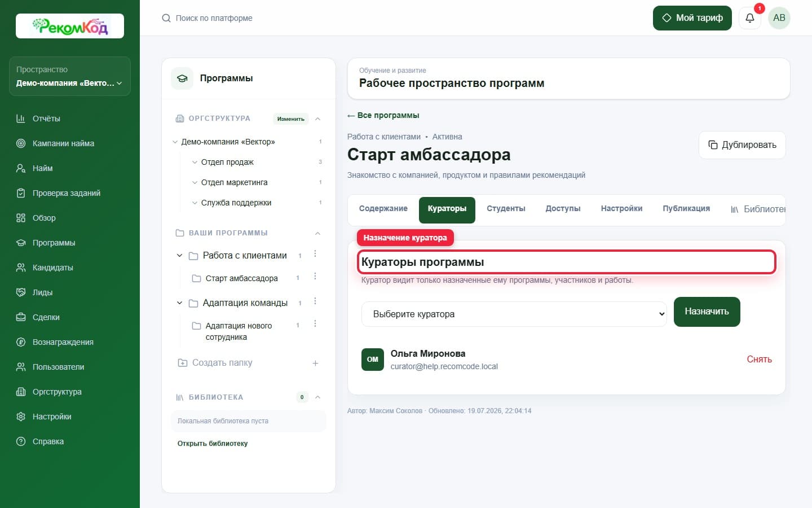The width and height of the screenshot is (812, 508).
Task: Click the curator@help.recomcode.local email text
Action: 444,366
